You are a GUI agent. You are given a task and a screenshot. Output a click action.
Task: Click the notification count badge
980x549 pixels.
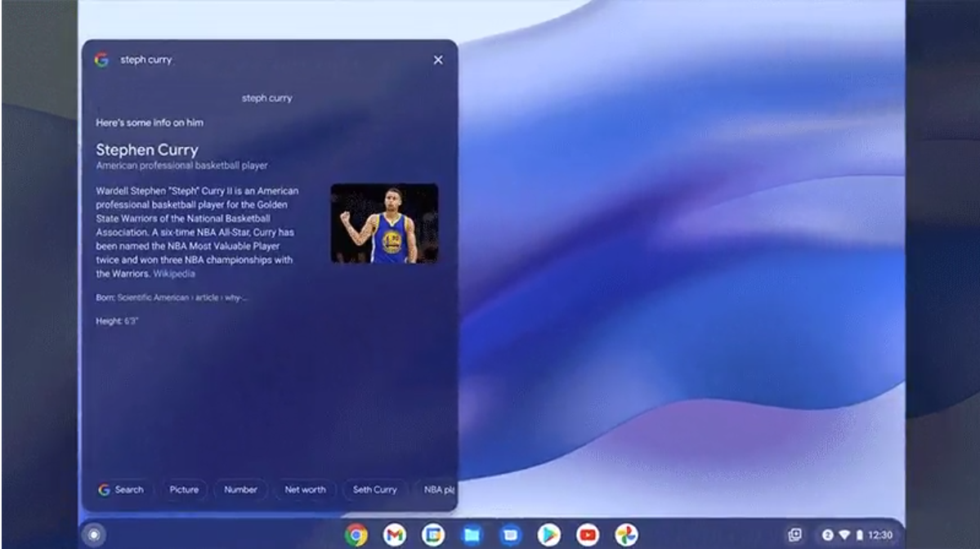click(x=827, y=534)
